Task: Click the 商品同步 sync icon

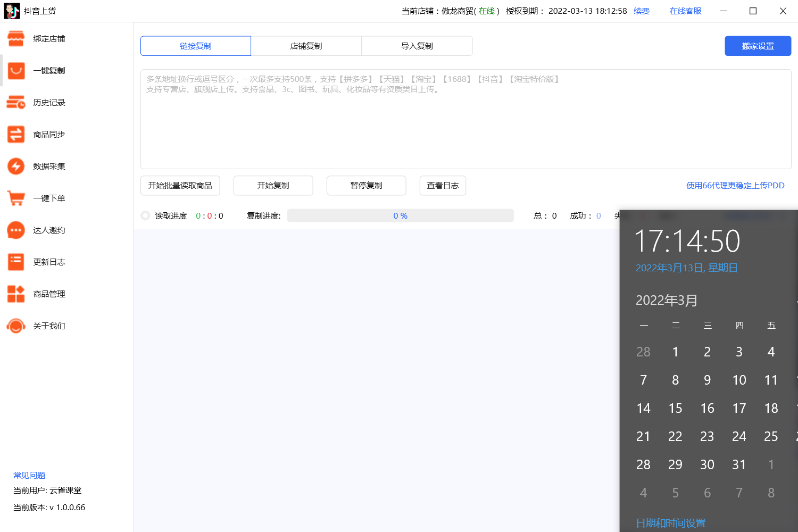Action: coord(16,135)
